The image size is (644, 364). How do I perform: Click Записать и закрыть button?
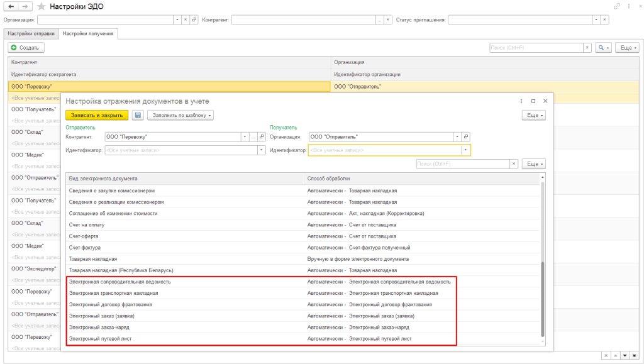[x=97, y=115]
